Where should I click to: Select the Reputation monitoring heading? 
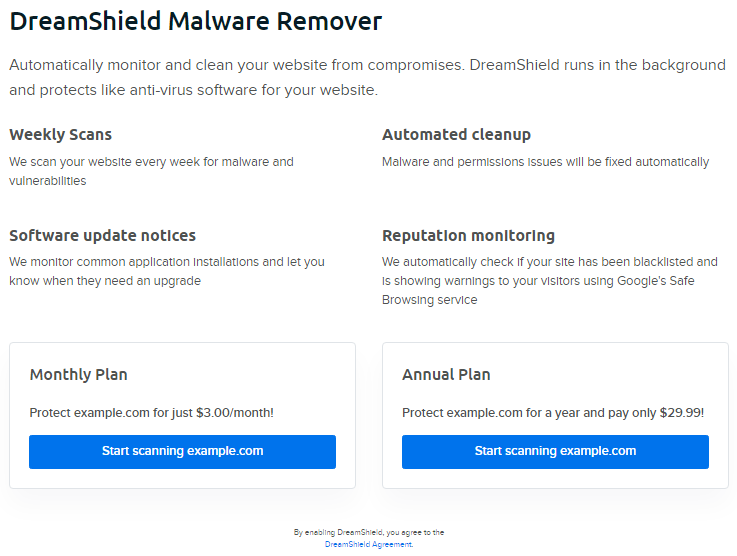468,236
